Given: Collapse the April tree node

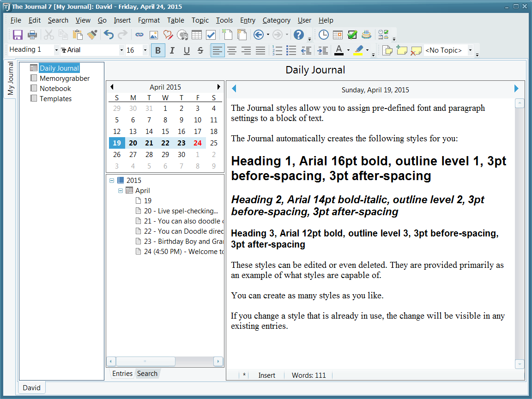Looking at the screenshot, I should (x=121, y=191).
